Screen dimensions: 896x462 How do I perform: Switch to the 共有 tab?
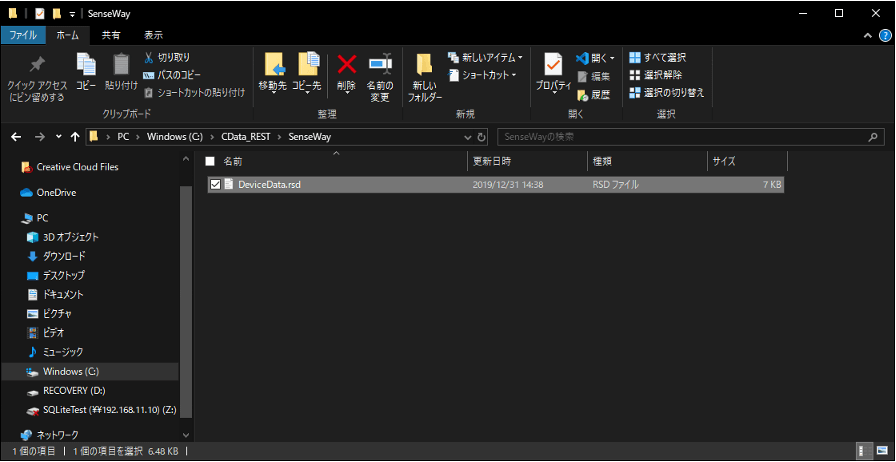(111, 35)
